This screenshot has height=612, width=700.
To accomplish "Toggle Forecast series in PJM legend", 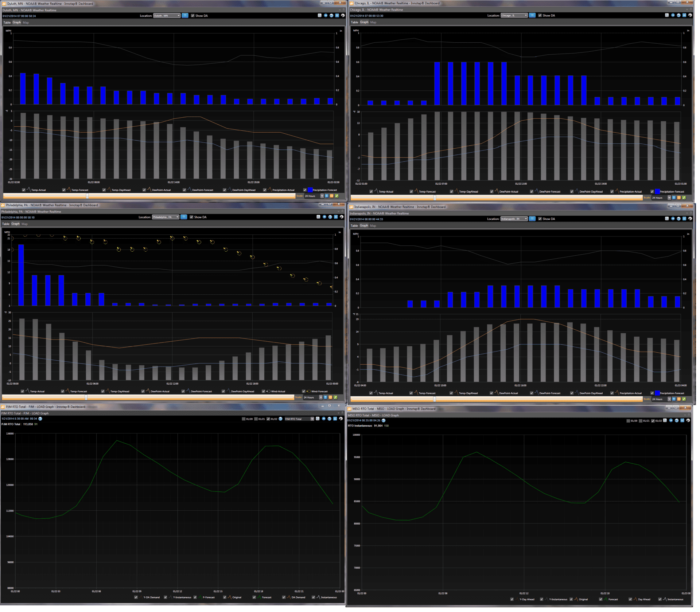I will click(x=254, y=597).
